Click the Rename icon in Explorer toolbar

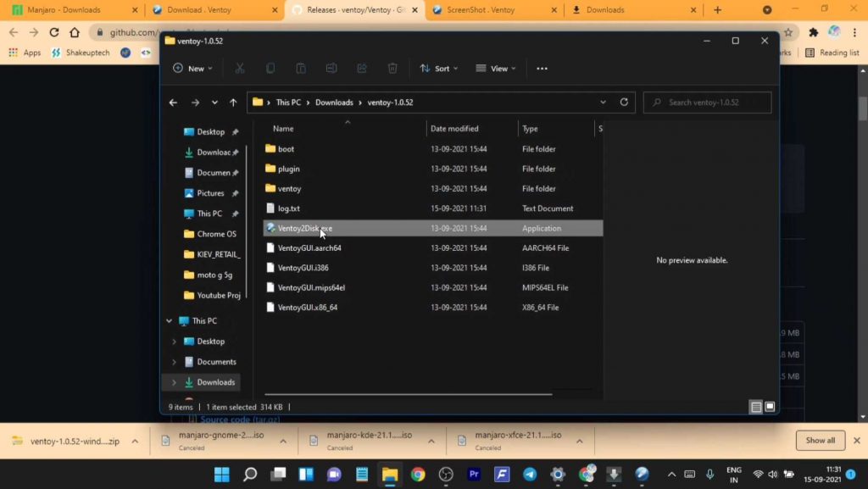click(331, 69)
